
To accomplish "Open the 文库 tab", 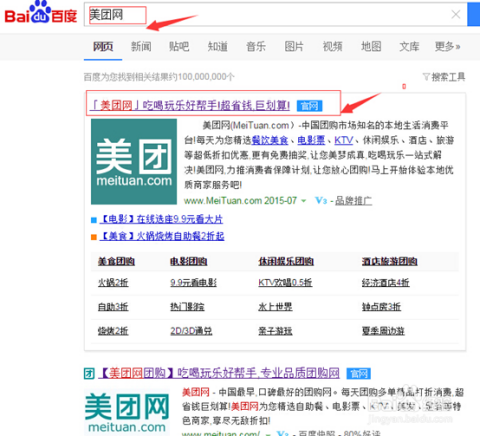I will pos(409,46).
